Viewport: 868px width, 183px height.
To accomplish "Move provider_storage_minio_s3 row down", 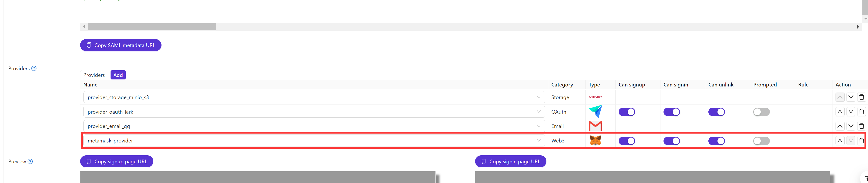I will click(850, 97).
